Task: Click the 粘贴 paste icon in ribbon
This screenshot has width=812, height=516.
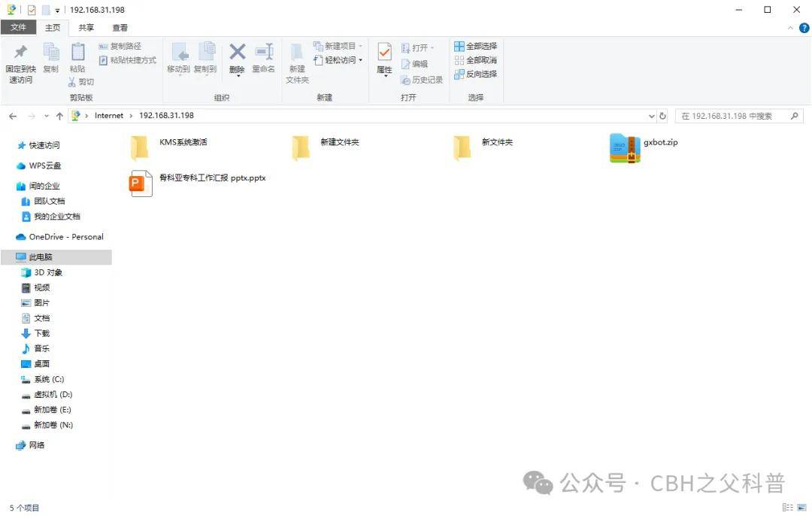Action: [77, 53]
